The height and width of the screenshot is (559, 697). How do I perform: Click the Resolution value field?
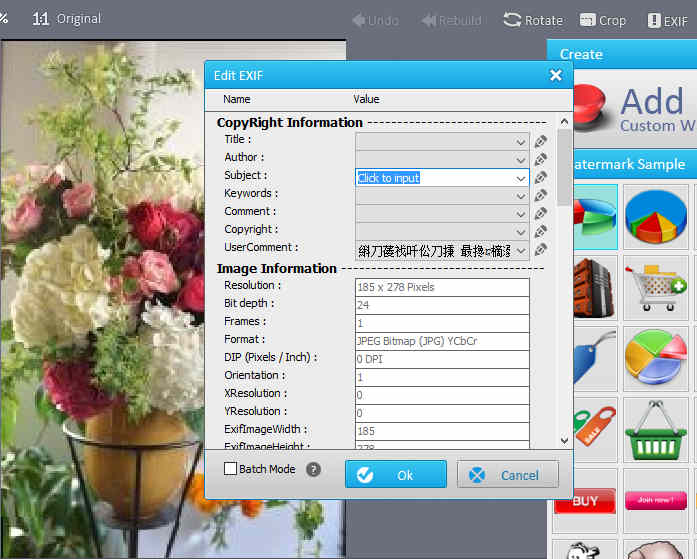[442, 287]
